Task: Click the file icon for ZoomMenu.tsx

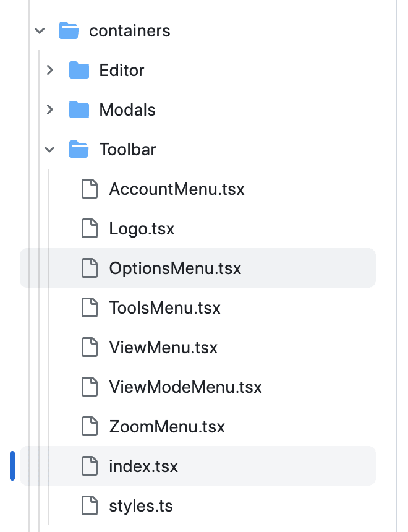Action: point(90,426)
